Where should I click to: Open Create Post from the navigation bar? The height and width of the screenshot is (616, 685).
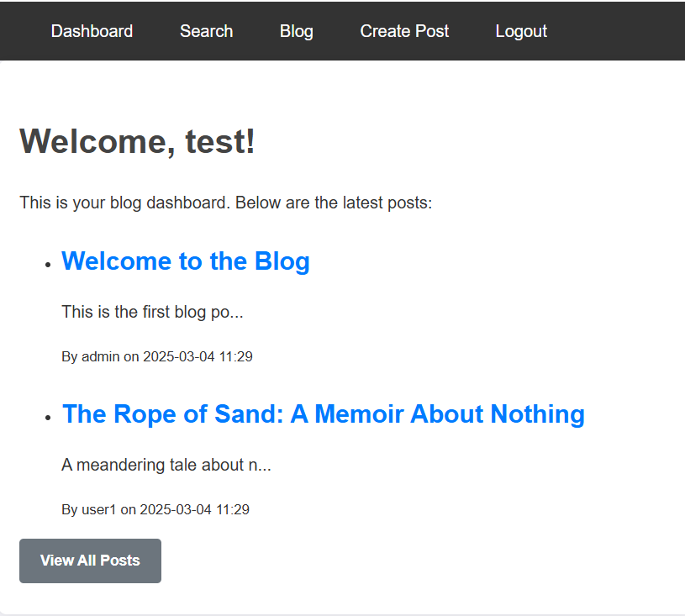pyautogui.click(x=404, y=31)
